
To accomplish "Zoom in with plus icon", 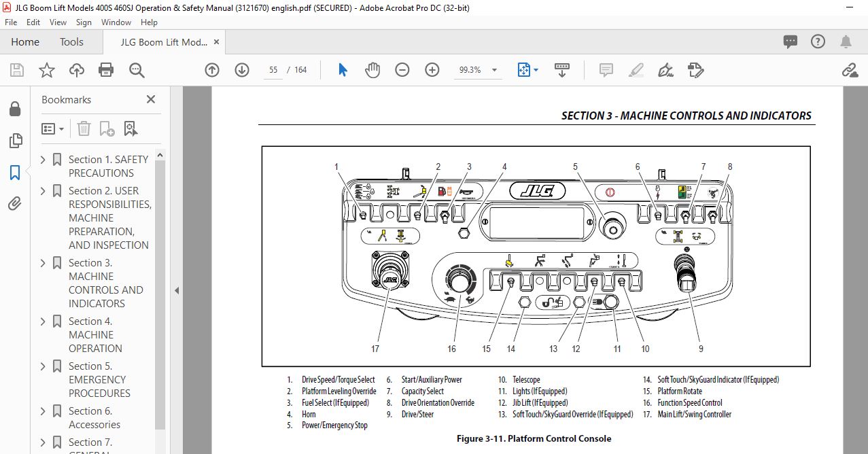I will point(432,70).
